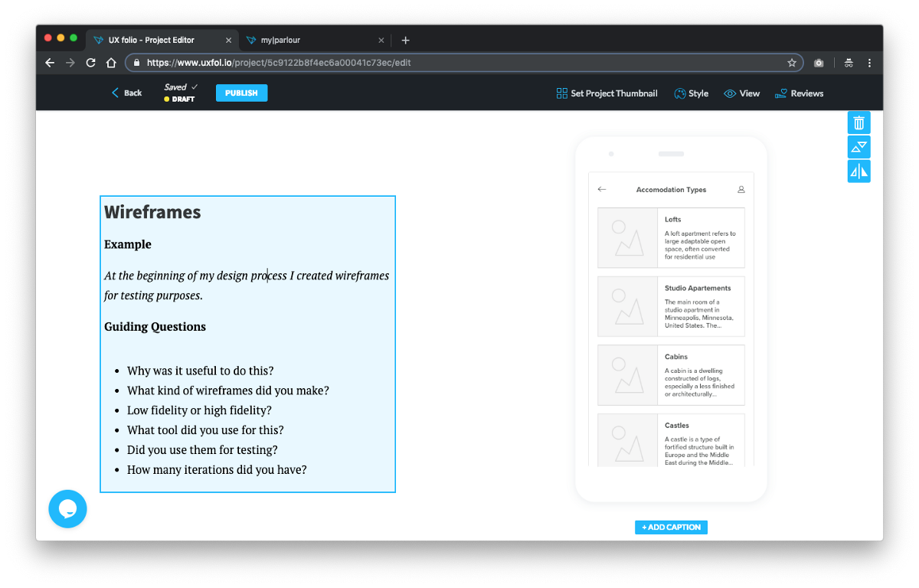The width and height of the screenshot is (919, 588).
Task: Click the bold Example subheading
Action: [128, 244]
